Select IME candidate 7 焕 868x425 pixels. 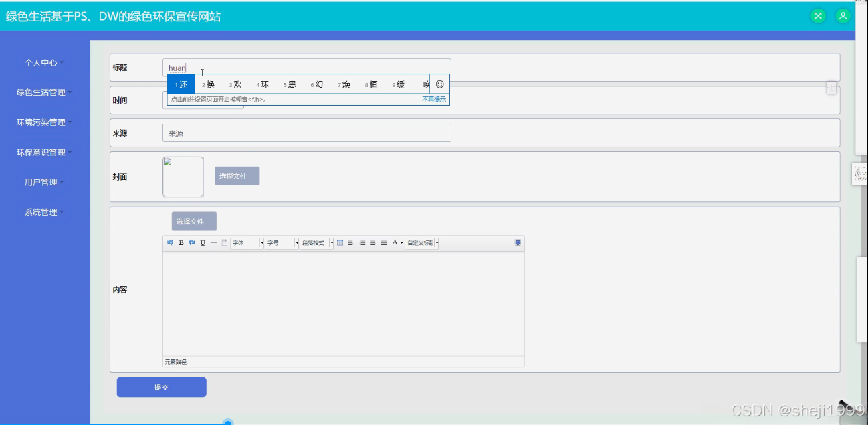click(x=344, y=84)
